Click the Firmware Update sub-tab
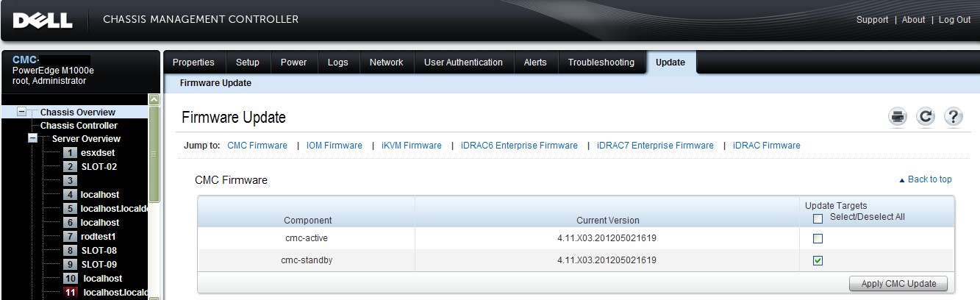The height and width of the screenshot is (300, 980). 215,83
